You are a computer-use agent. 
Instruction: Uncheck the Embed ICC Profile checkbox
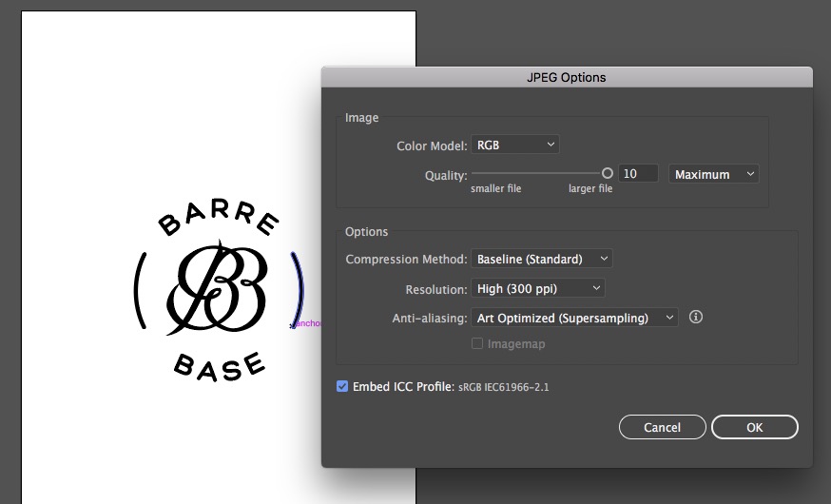coord(342,386)
